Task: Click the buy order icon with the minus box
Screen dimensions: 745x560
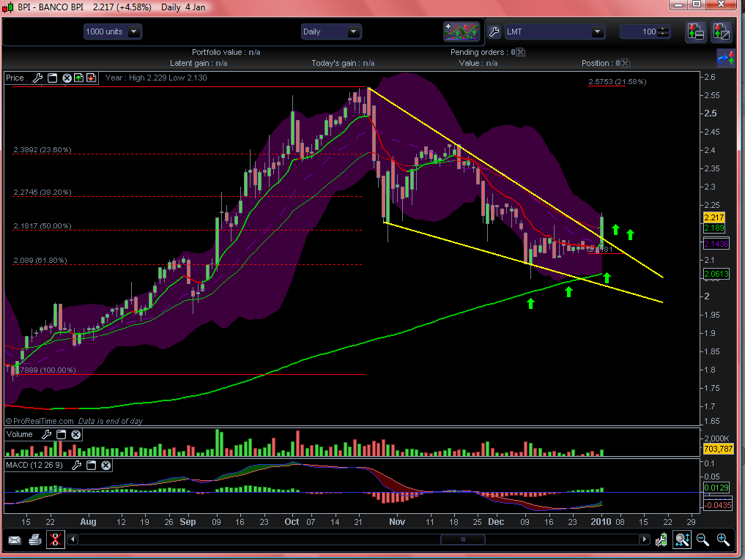Action: tap(696, 31)
